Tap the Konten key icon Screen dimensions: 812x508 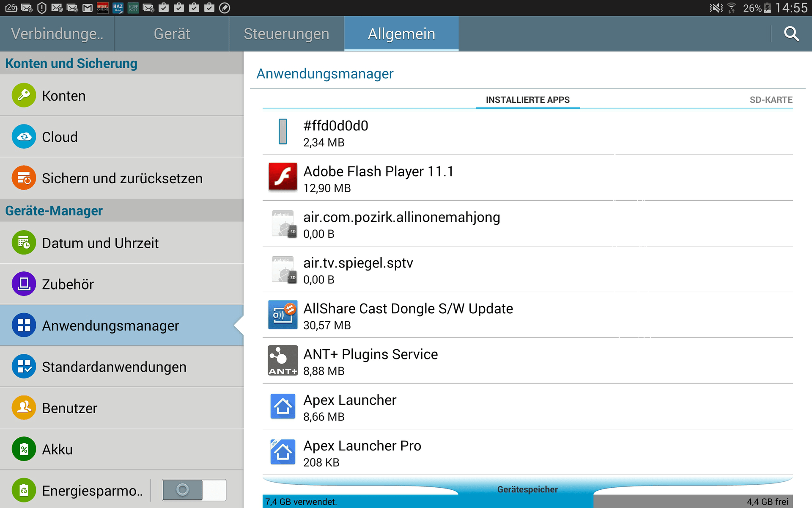coord(24,95)
